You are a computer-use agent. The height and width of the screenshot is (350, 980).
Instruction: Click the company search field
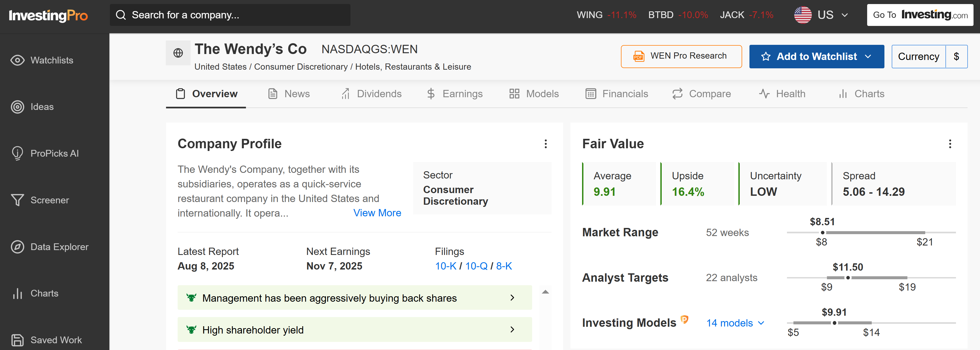click(x=230, y=15)
